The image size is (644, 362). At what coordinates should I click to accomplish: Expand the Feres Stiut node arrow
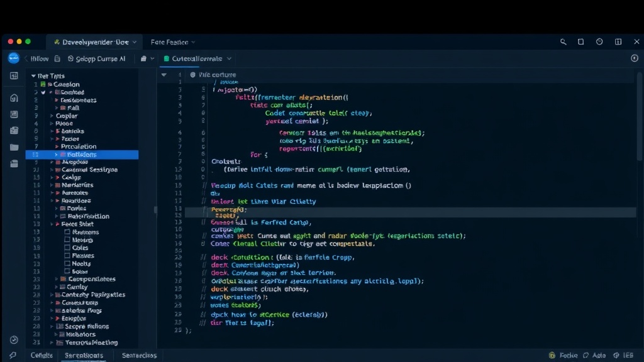point(52,224)
